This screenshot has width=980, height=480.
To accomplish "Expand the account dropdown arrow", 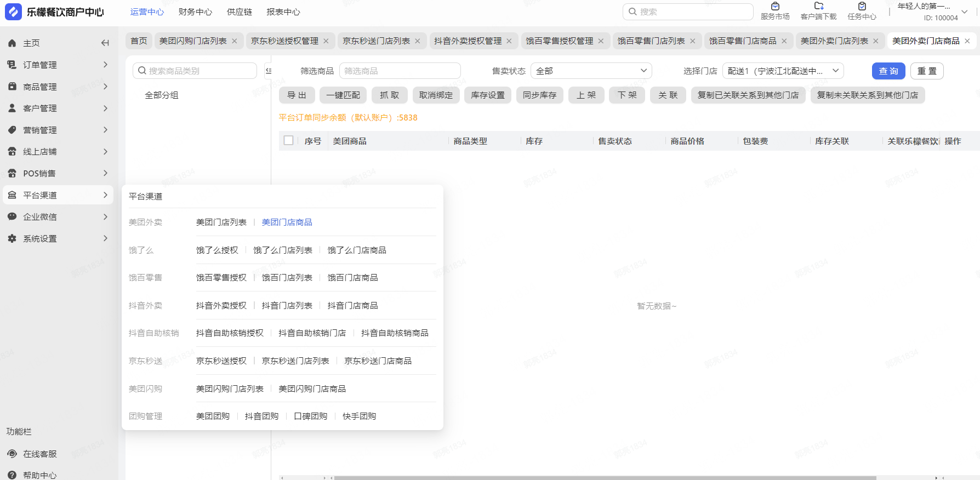I will (965, 12).
